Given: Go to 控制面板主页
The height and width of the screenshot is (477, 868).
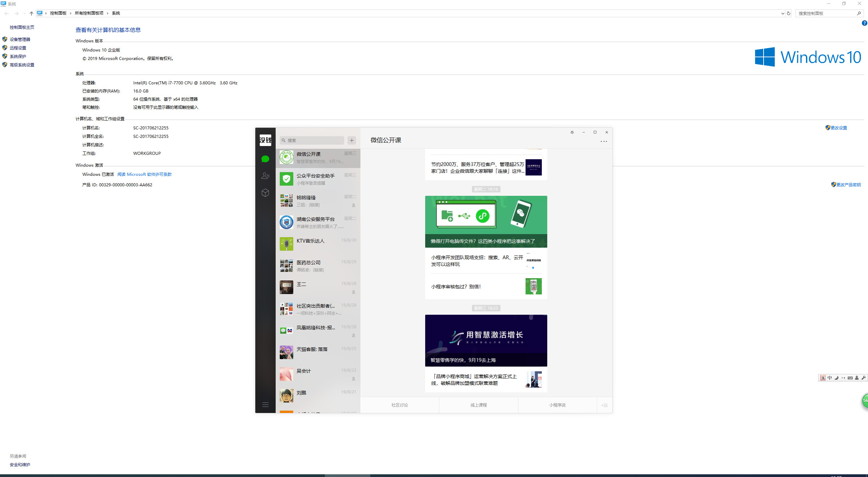Looking at the screenshot, I should tap(22, 27).
